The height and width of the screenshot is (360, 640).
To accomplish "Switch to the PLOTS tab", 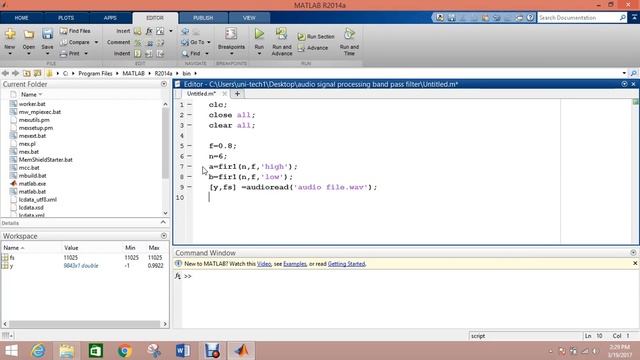I will click(x=66, y=18).
